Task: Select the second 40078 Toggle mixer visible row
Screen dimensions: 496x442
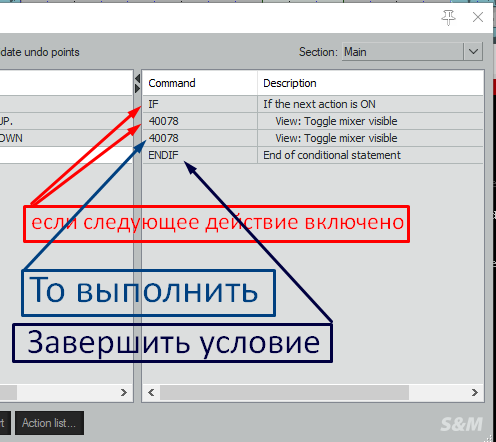Action: coord(313,138)
